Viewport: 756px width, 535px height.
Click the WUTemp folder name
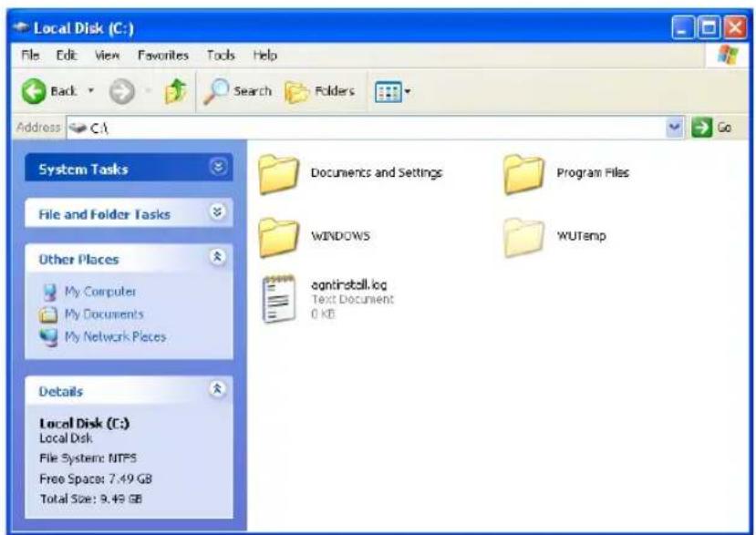[x=582, y=236]
